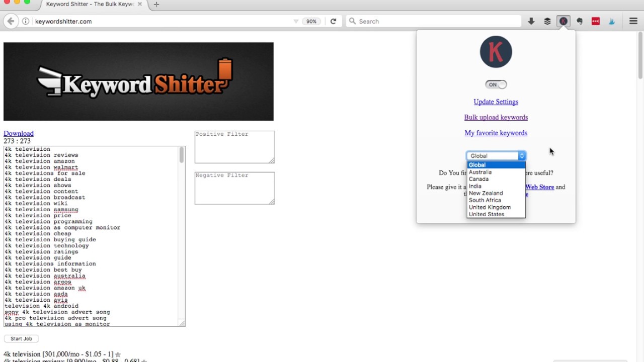Click into the Positive Filter text area

coord(234,147)
